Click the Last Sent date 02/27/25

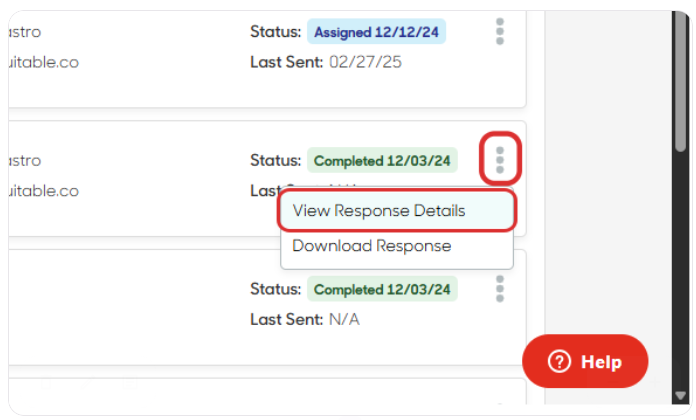point(365,62)
